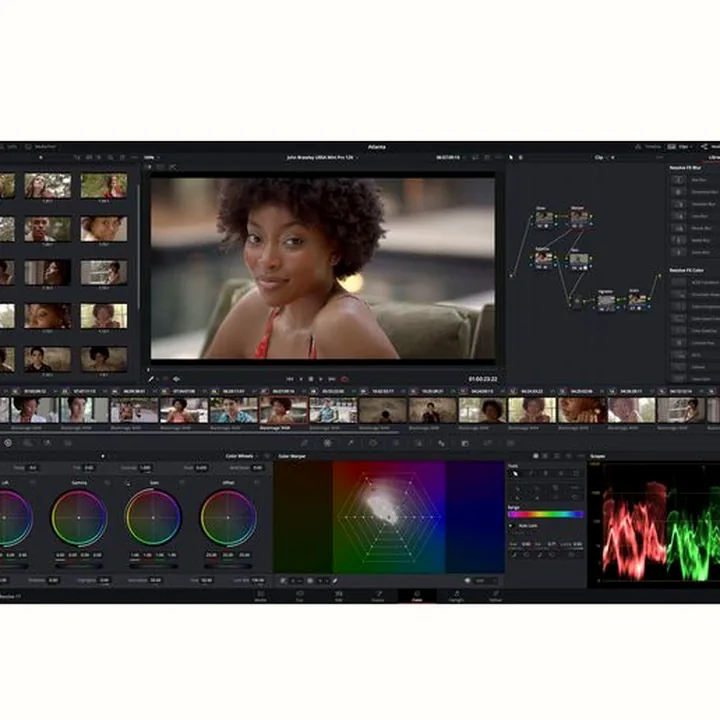Switch to the Edit page
Viewport: 720px width, 720px height.
pyautogui.click(x=338, y=596)
